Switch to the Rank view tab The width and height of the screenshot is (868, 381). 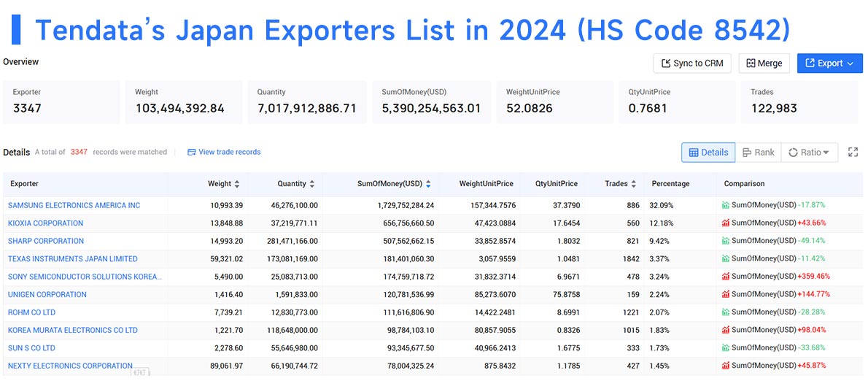tap(758, 153)
